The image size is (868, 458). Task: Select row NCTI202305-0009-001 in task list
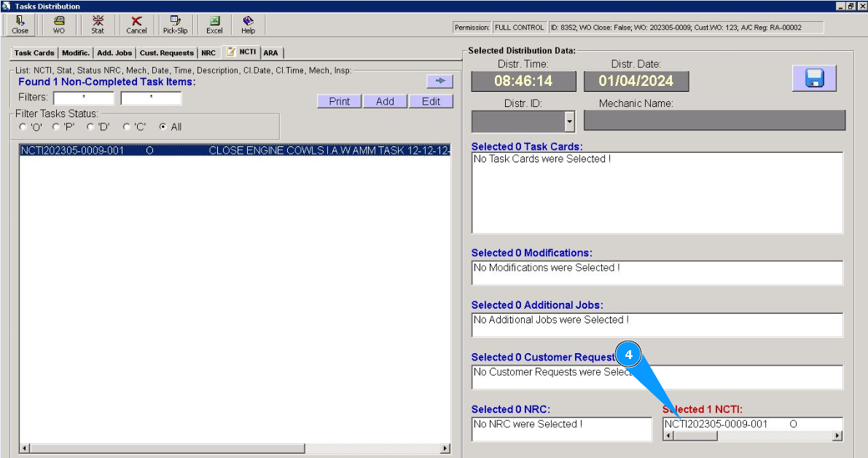235,151
